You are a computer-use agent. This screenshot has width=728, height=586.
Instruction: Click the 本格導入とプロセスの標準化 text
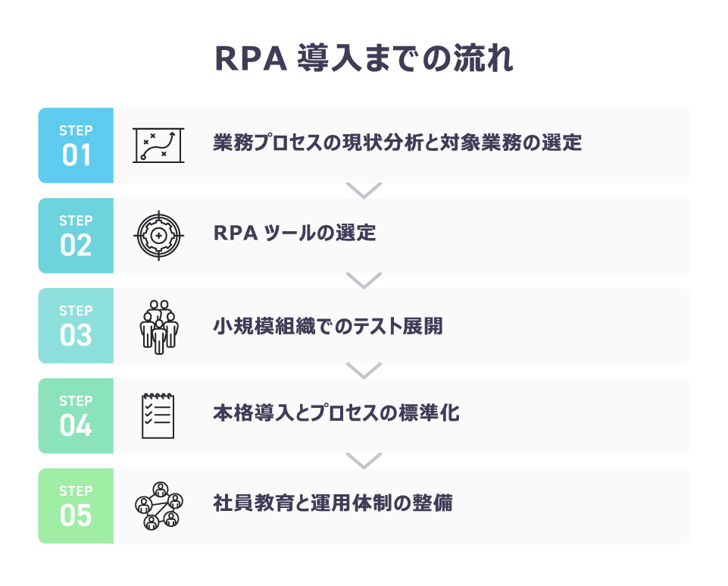[336, 412]
